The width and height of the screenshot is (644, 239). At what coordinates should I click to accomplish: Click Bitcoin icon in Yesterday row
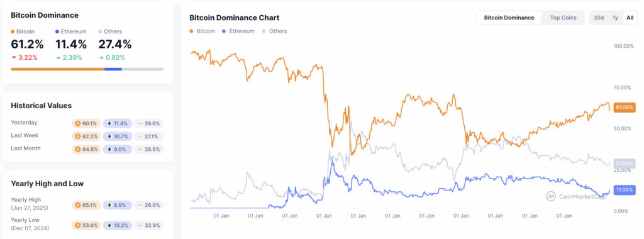point(77,123)
